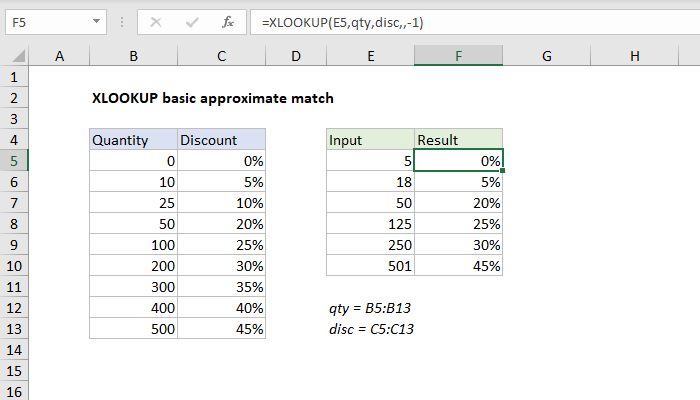Select Quantity cell with value 200
The width and height of the screenshot is (700, 400).
133,266
